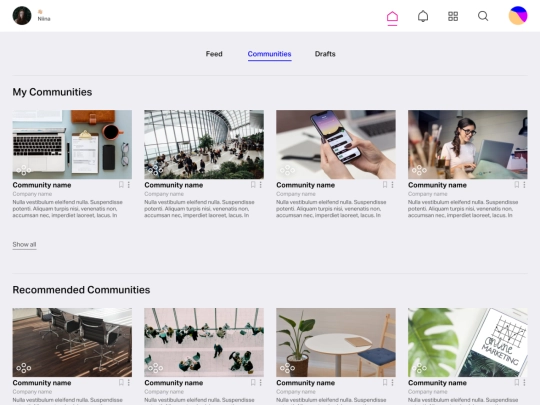This screenshot has width=540, height=405.
Task: Open the hand holding phone thumbnail
Action: [336, 144]
